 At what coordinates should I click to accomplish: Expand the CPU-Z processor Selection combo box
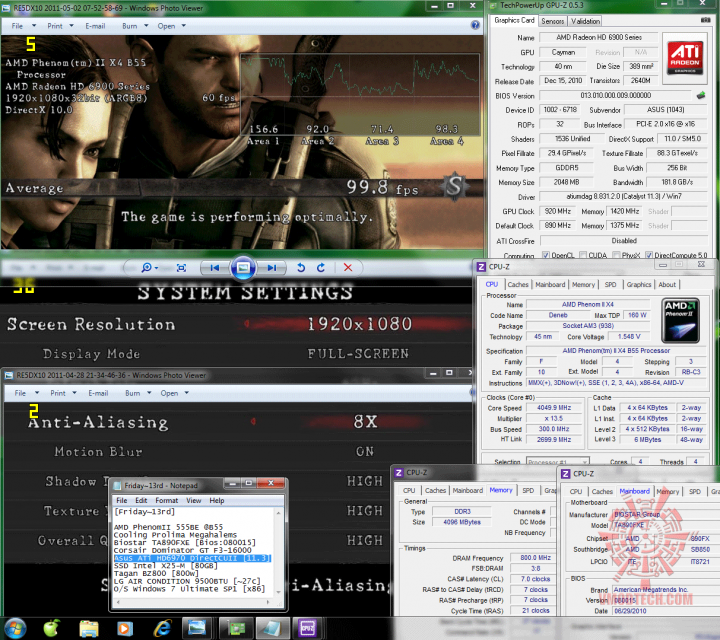pos(557,461)
